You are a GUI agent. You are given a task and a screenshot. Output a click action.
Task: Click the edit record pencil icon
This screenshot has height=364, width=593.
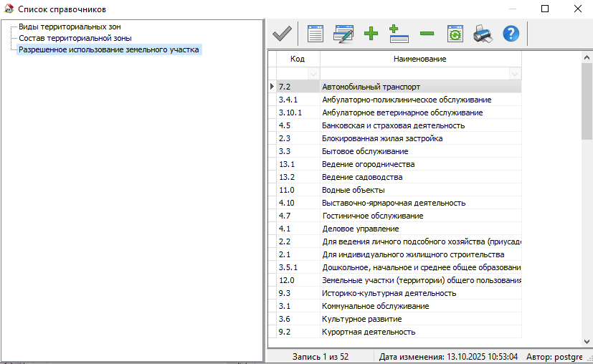pos(343,34)
